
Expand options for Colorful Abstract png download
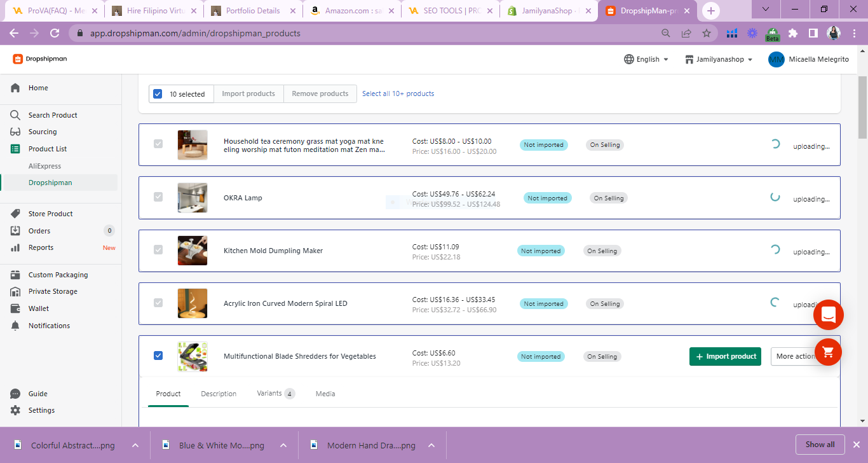point(135,445)
